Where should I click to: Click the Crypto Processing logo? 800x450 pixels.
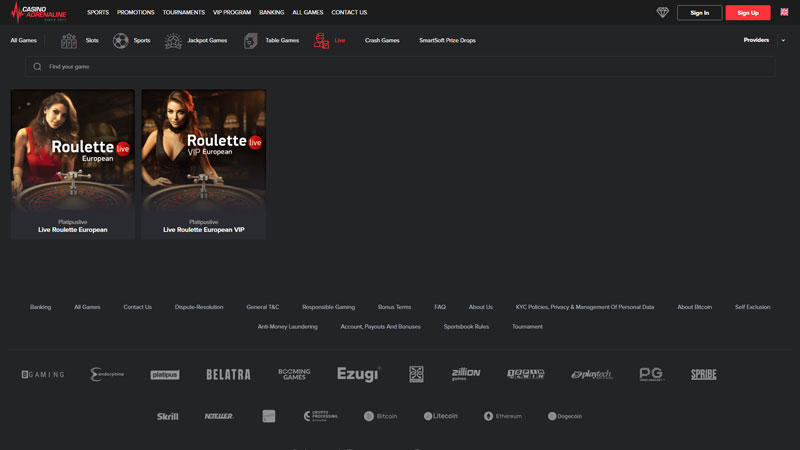320,416
